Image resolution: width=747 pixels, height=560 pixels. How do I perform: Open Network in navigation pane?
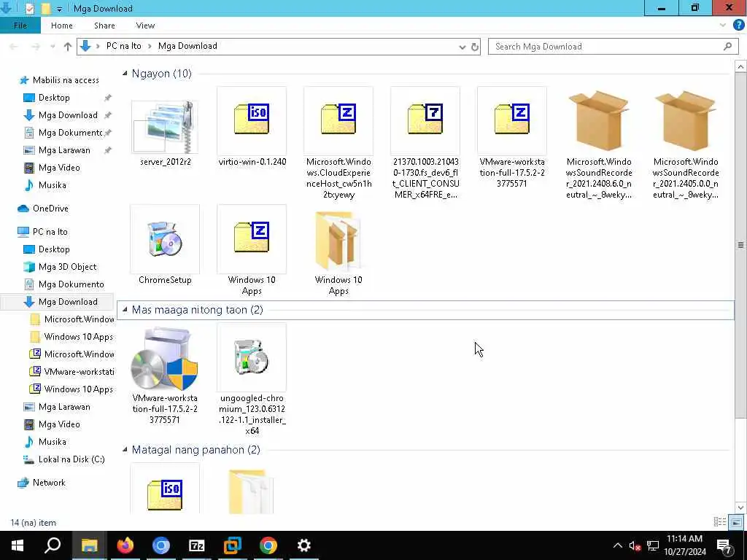tap(49, 483)
